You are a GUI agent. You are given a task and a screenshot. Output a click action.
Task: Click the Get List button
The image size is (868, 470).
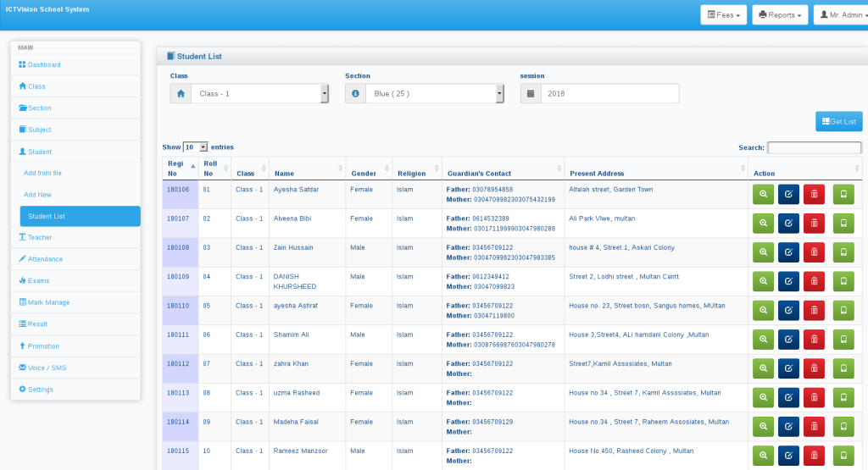pos(838,122)
